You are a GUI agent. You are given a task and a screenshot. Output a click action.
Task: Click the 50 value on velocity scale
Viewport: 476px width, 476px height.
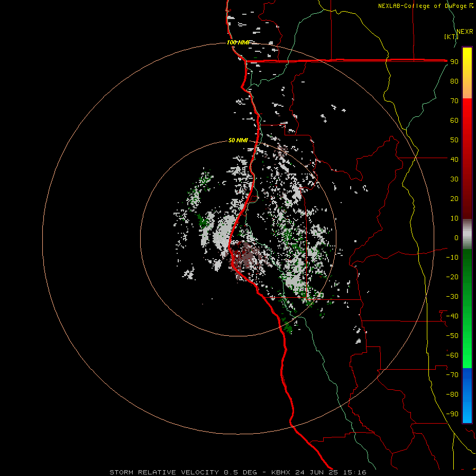pos(454,140)
